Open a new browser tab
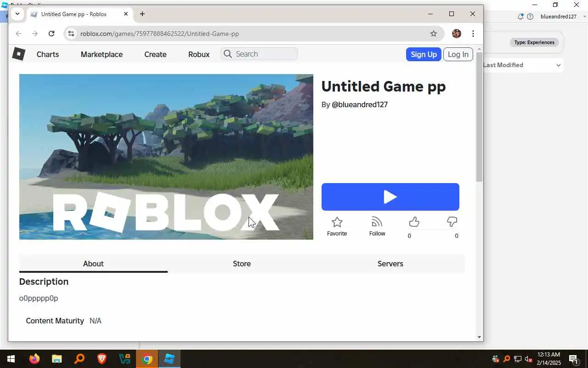 coord(142,14)
